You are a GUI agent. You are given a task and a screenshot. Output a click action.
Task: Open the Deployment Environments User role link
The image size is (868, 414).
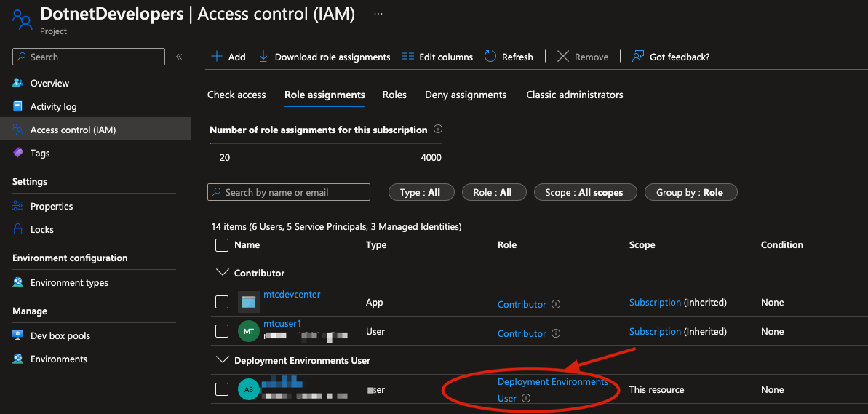pyautogui.click(x=552, y=382)
